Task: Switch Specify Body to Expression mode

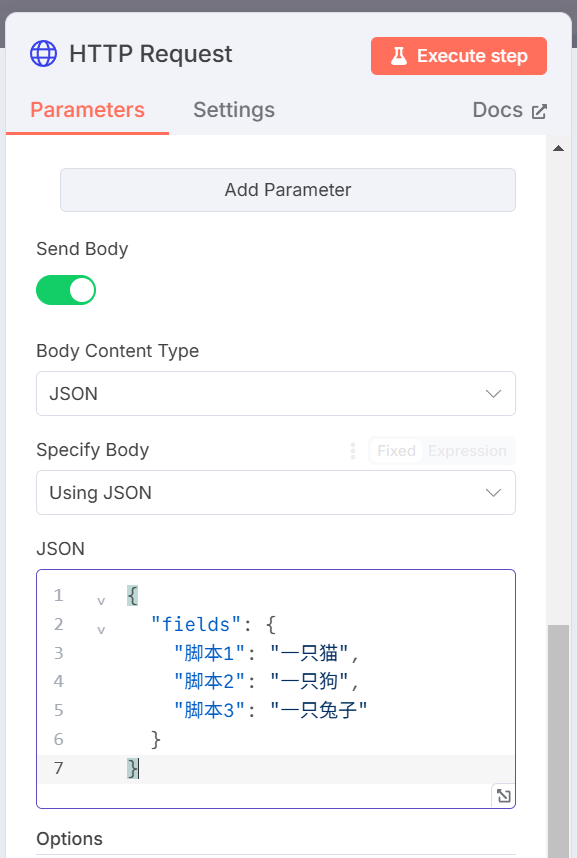Action: pyautogui.click(x=467, y=451)
